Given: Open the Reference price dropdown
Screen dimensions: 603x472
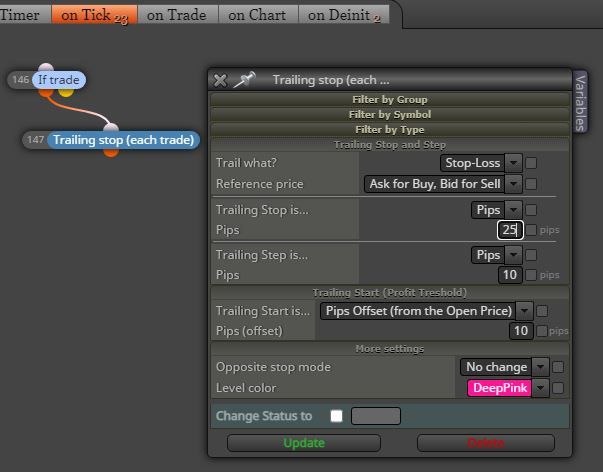Looking at the screenshot, I should coord(443,184).
